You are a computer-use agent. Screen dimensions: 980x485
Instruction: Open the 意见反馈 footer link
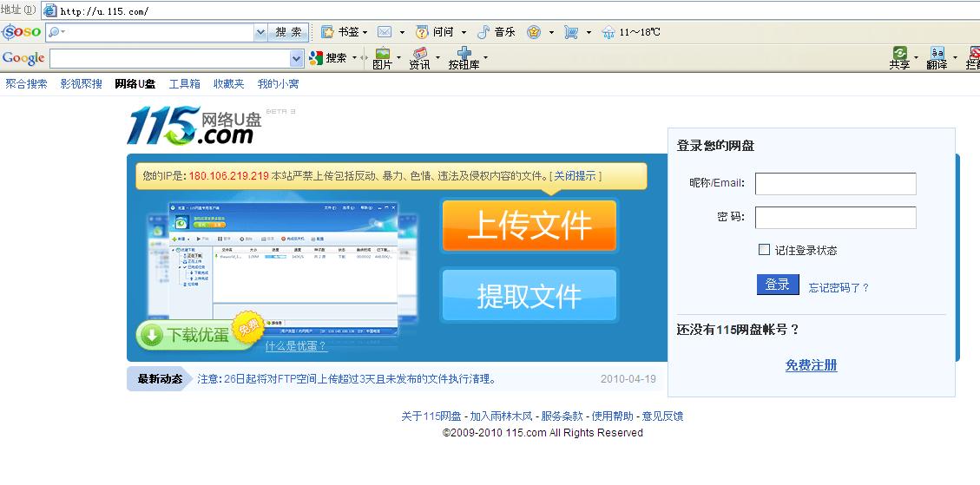[662, 416]
